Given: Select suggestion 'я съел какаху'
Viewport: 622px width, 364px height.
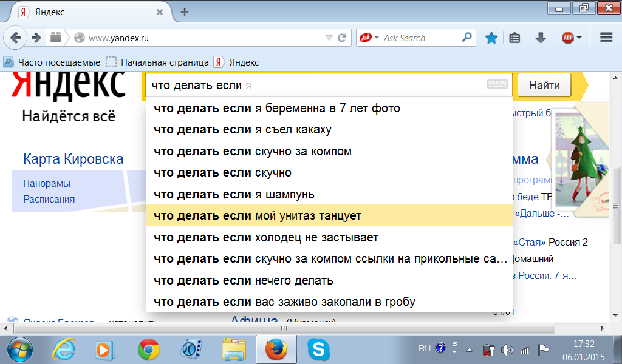Looking at the screenshot, I should click(329, 129).
